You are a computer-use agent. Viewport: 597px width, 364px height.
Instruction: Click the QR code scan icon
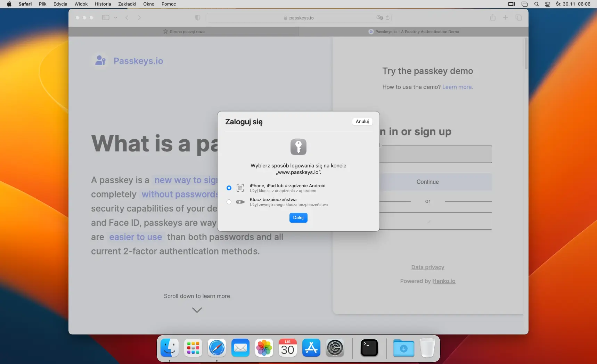240,188
